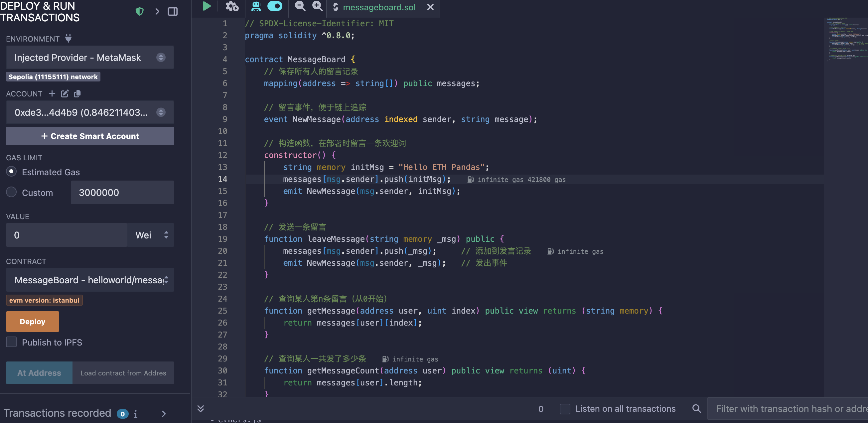Click the orange Deploy button
Screen dimensions: 868x423
pos(32,322)
